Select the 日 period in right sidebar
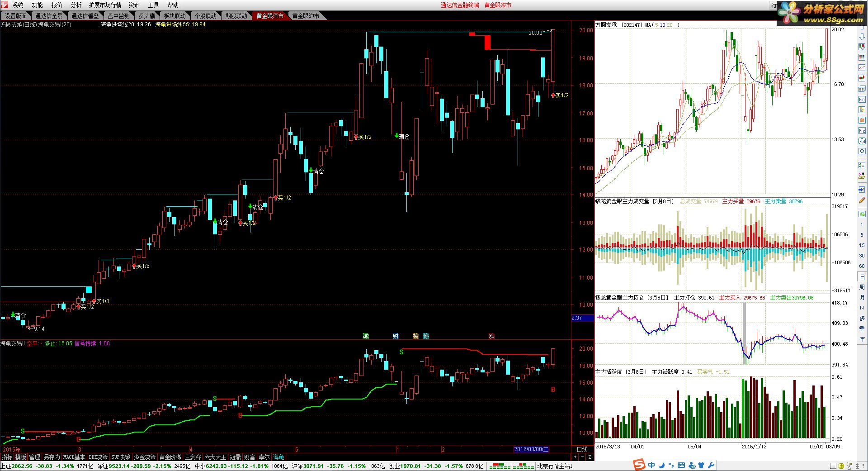The width and height of the screenshot is (868, 471). click(x=862, y=277)
